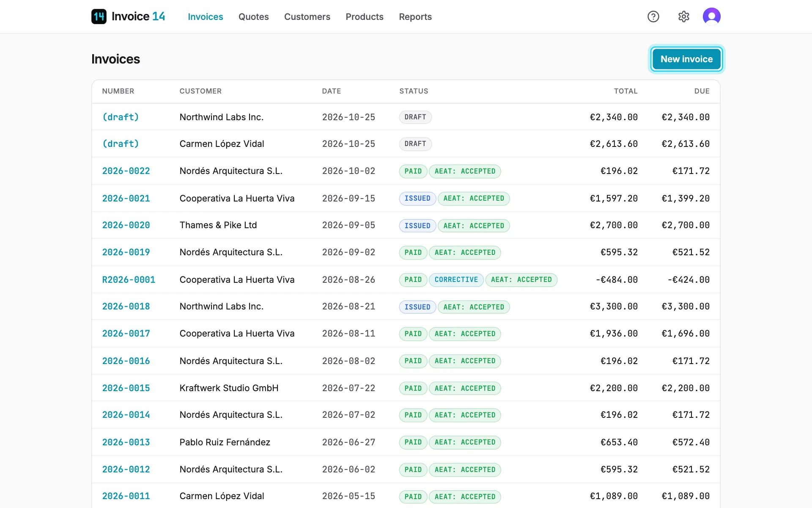Click the date 2026-09-15
This screenshot has width=812, height=508.
point(348,198)
